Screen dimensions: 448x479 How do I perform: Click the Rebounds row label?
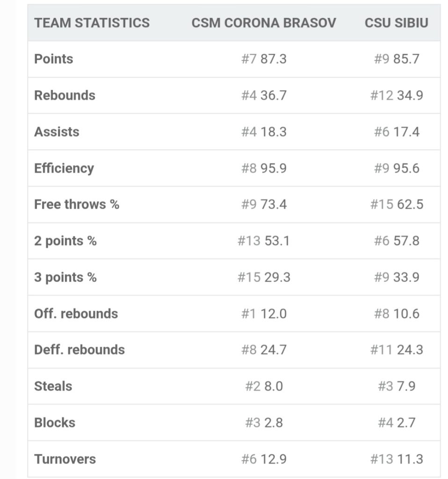click(x=65, y=95)
